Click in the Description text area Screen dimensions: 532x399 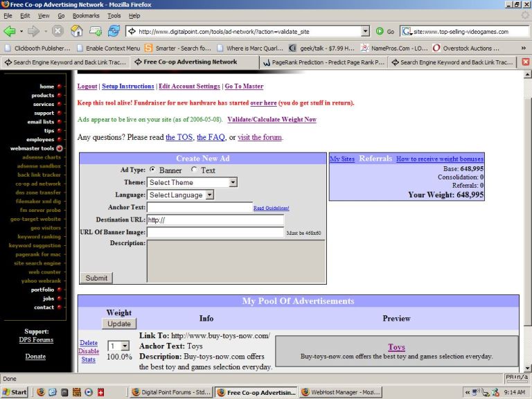click(x=236, y=261)
